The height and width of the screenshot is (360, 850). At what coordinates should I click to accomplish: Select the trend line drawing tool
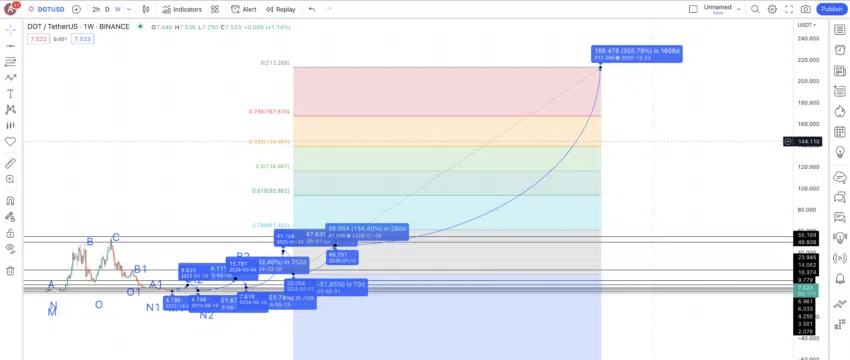coord(10,46)
